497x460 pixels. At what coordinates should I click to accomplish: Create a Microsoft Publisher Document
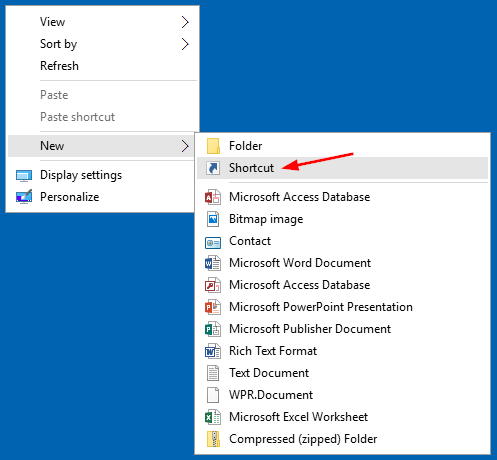[343, 329]
